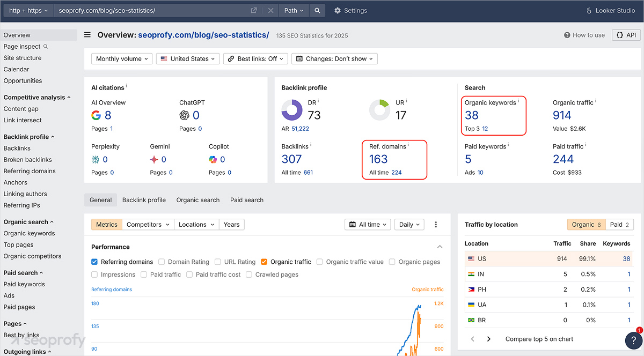
Task: Open the purple help bubble at bottom right
Action: [x=633, y=340]
